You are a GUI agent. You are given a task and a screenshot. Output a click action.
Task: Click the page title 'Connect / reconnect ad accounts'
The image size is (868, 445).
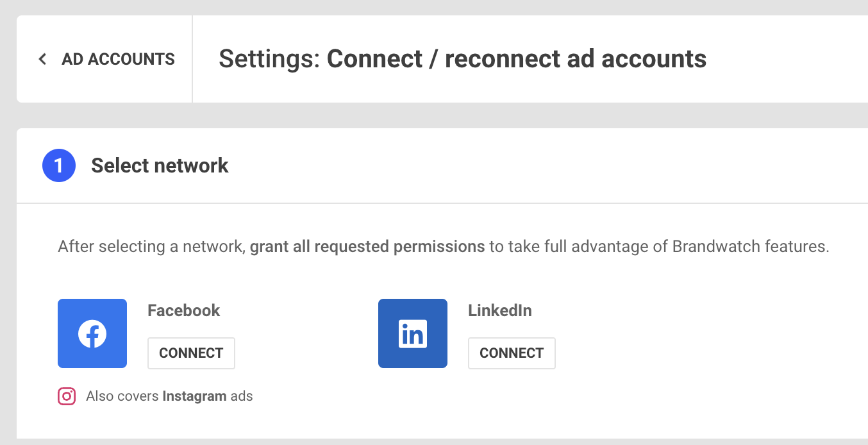[x=517, y=59]
